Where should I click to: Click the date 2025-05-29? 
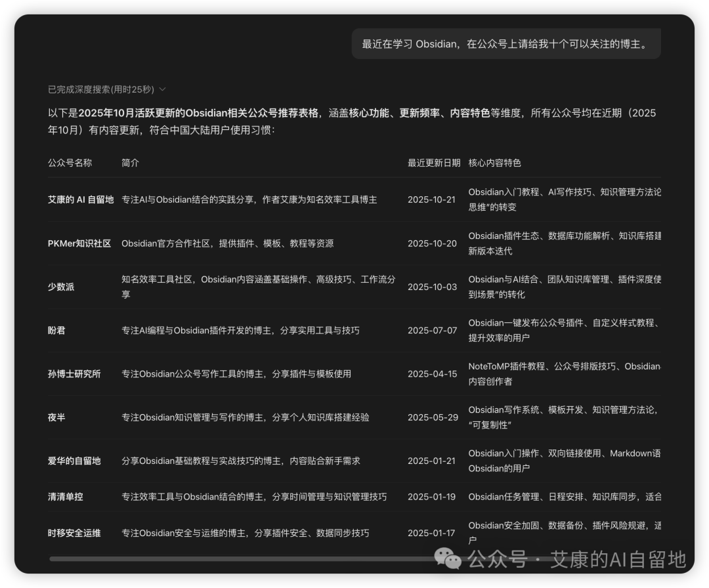coord(433,417)
